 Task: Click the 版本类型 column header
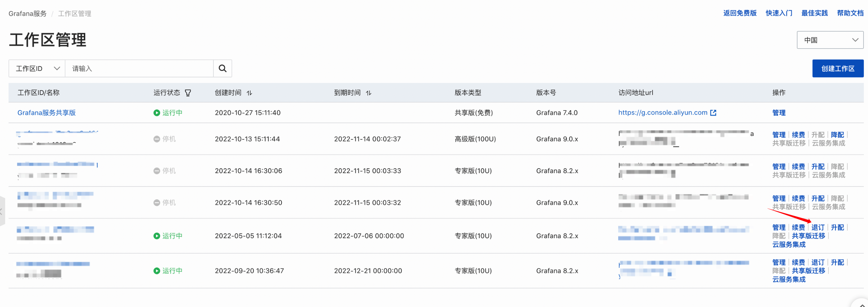tap(468, 93)
